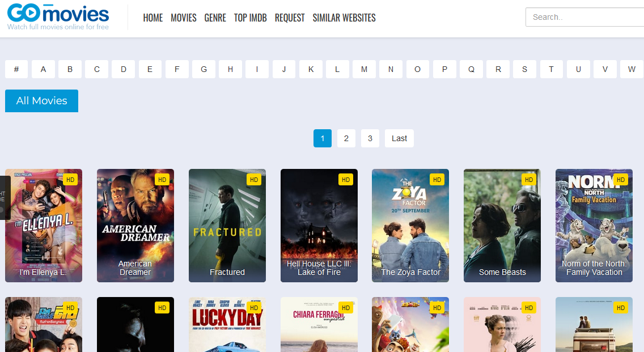The image size is (644, 352).
Task: Click HD badge on Fractured poster
Action: click(254, 180)
